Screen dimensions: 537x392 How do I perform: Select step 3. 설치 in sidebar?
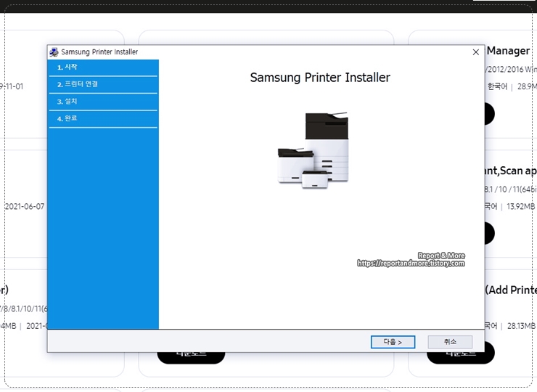tap(103, 102)
